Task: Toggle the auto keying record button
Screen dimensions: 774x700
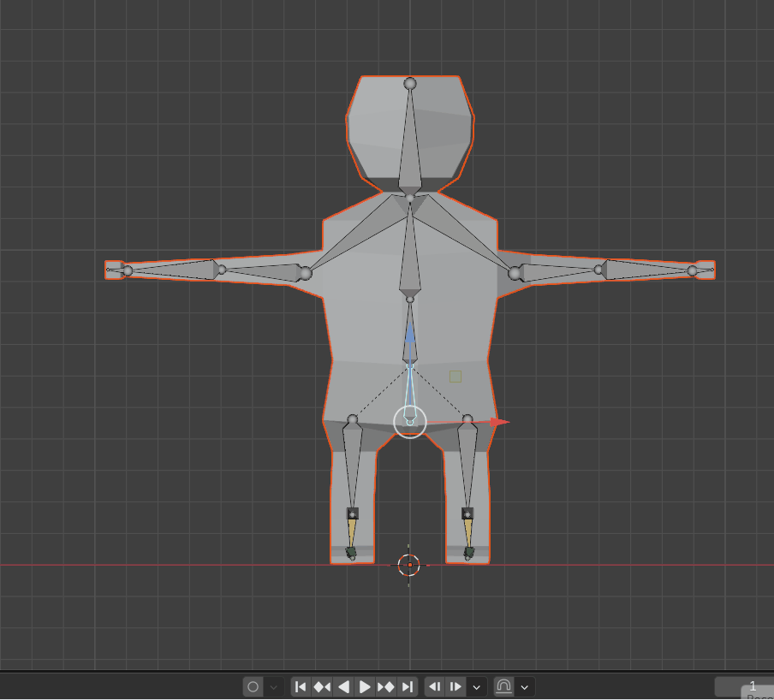Action: coord(253,686)
